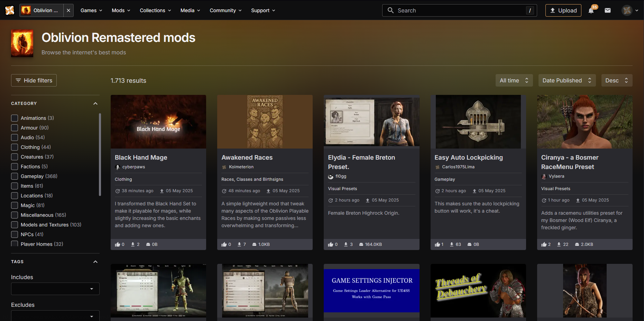Open the All time range dropdown

(514, 80)
